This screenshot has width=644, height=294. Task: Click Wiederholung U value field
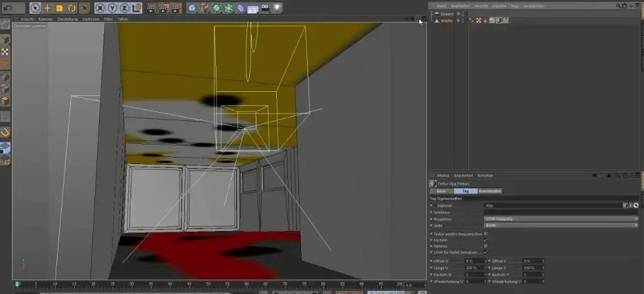click(475, 282)
